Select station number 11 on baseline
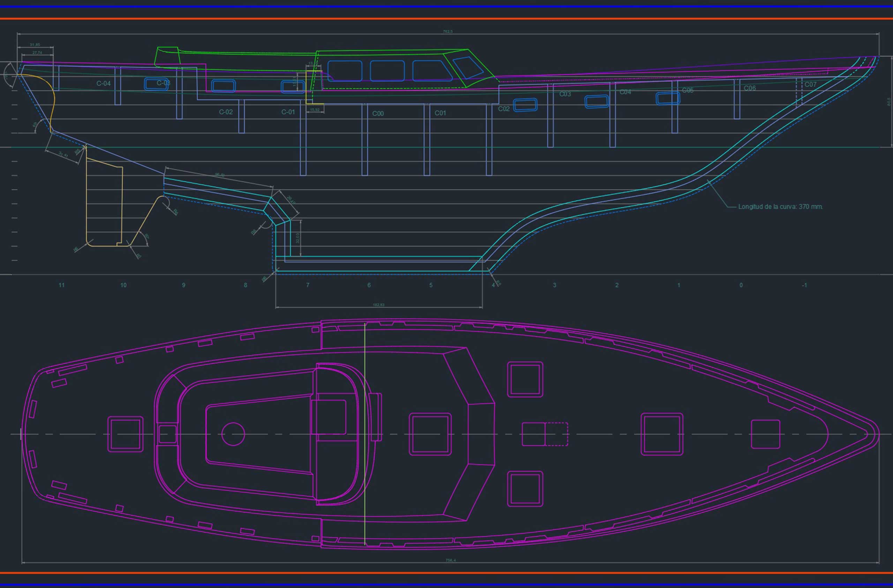 pyautogui.click(x=61, y=285)
